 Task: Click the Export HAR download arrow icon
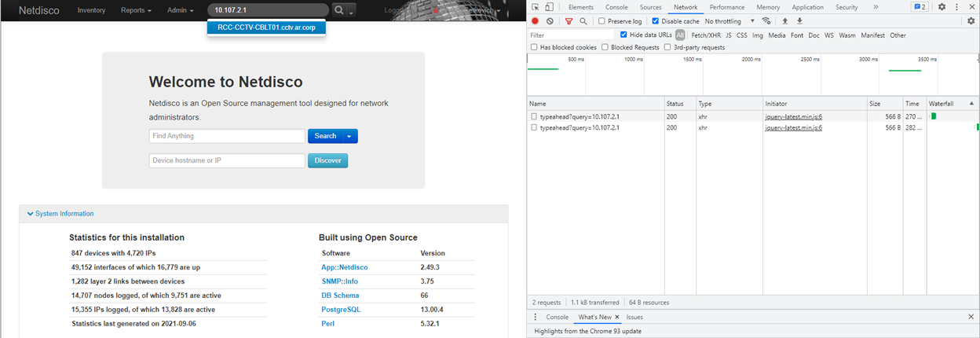click(x=799, y=21)
